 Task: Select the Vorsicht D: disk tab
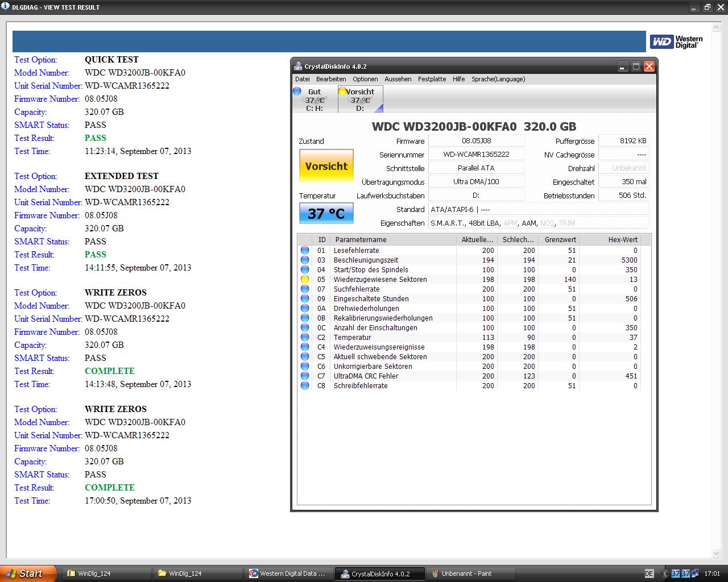360,99
